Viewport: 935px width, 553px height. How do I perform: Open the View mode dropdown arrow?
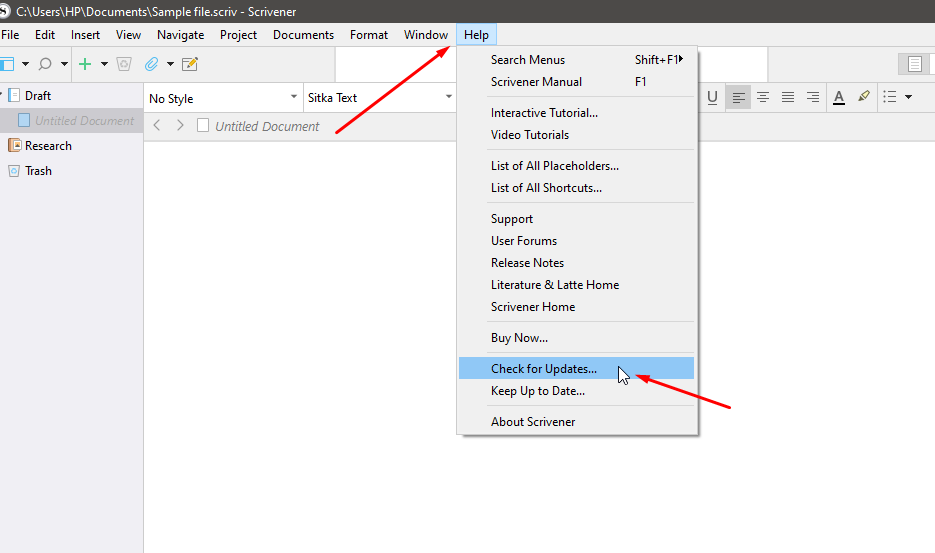coord(25,64)
